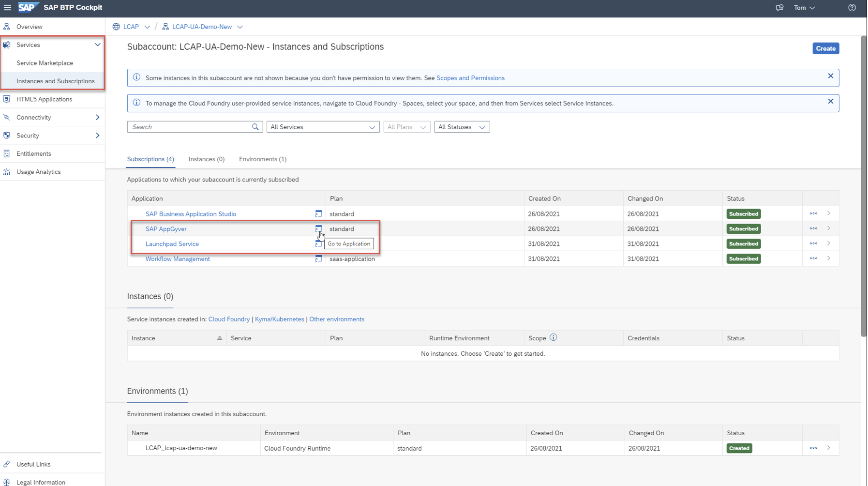The width and height of the screenshot is (868, 486).
Task: Switch to Environments (1) tab
Action: pos(263,159)
